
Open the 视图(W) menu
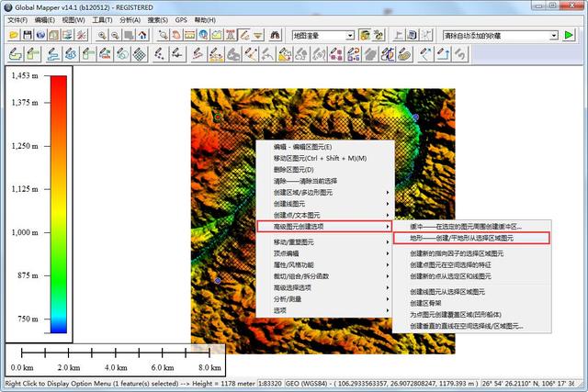tap(73, 20)
